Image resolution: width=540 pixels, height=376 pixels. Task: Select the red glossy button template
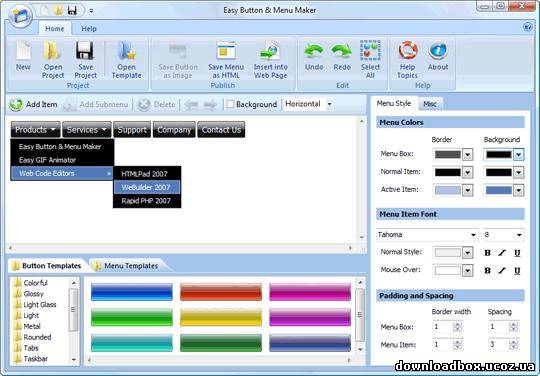pyautogui.click(x=221, y=292)
